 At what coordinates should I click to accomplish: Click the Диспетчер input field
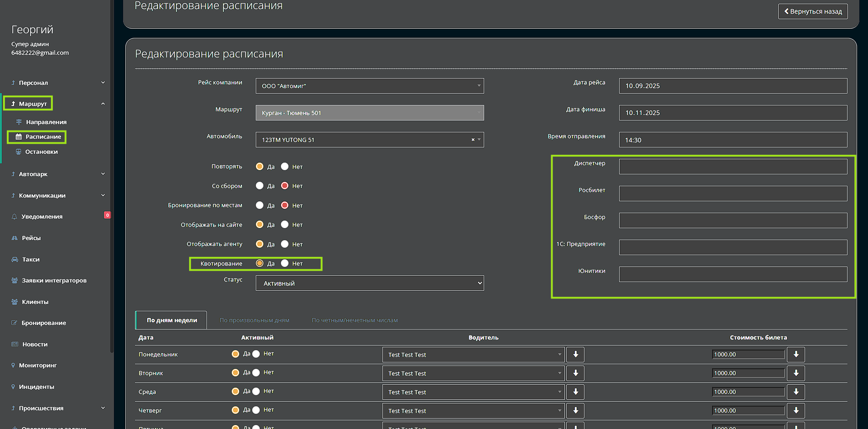(733, 167)
